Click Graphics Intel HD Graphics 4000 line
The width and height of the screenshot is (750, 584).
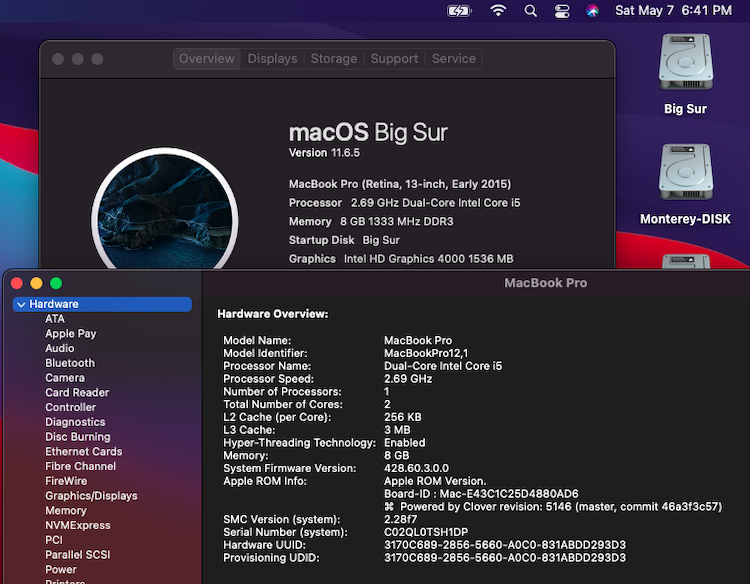pyautogui.click(x=401, y=259)
